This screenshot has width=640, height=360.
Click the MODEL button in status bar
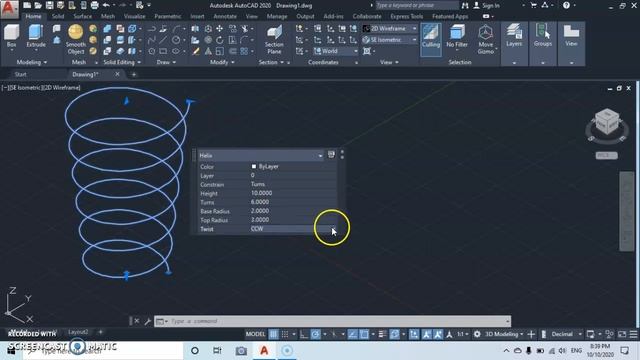[x=255, y=334]
